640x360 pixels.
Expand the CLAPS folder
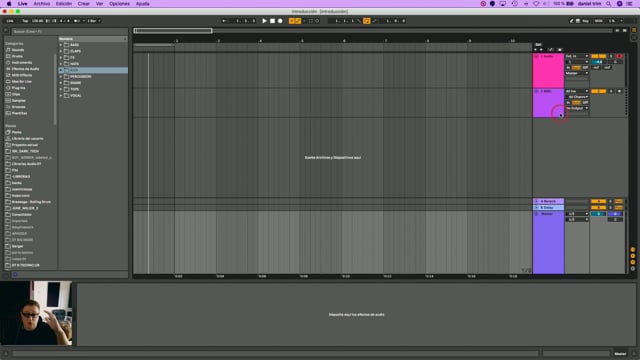(61, 51)
